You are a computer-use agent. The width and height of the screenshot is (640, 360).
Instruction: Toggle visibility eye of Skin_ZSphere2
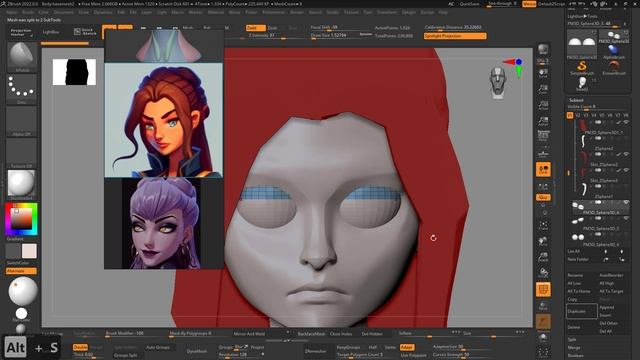coord(626,154)
